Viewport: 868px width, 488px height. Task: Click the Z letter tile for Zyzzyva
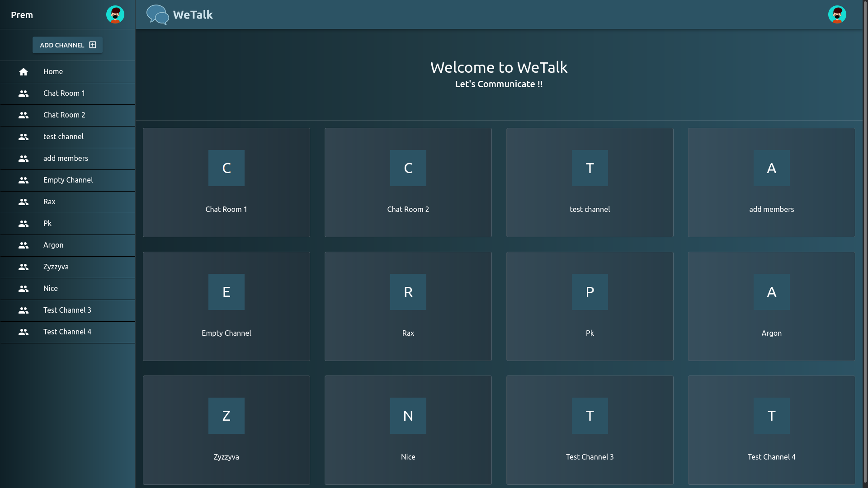[226, 416]
